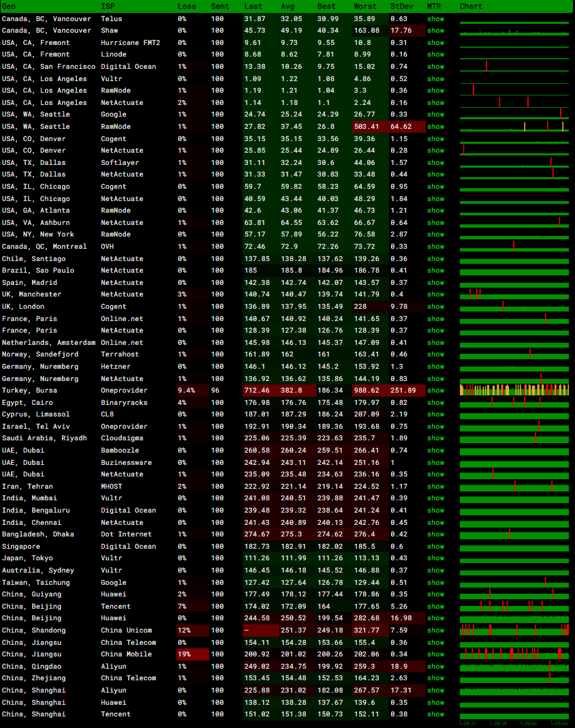Show MTR for Seattle RamNode row
The height and width of the screenshot is (728, 575).
(x=435, y=127)
